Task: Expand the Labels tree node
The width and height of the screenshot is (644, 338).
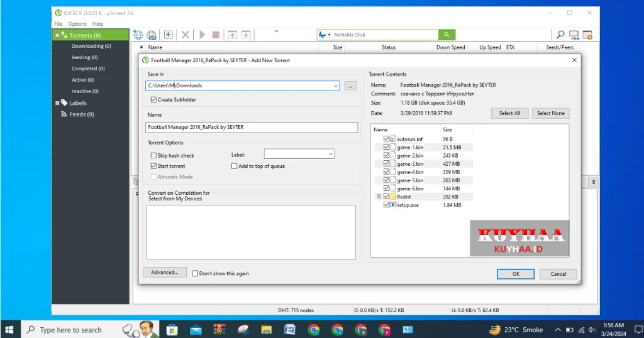Action: 57,103
